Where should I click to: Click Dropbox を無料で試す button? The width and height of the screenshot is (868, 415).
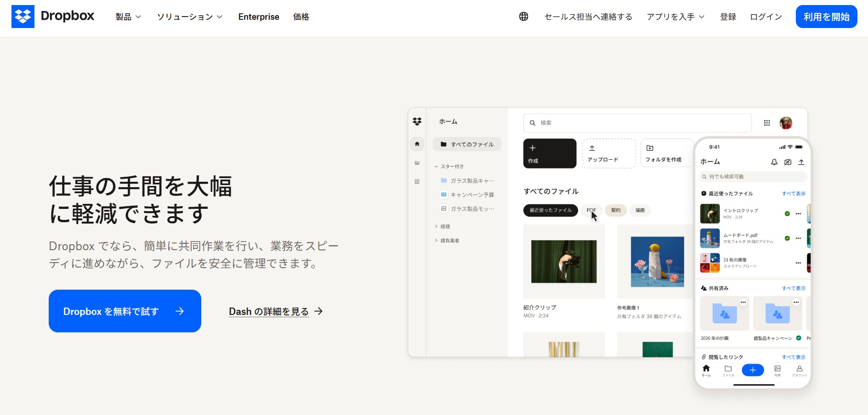(125, 311)
